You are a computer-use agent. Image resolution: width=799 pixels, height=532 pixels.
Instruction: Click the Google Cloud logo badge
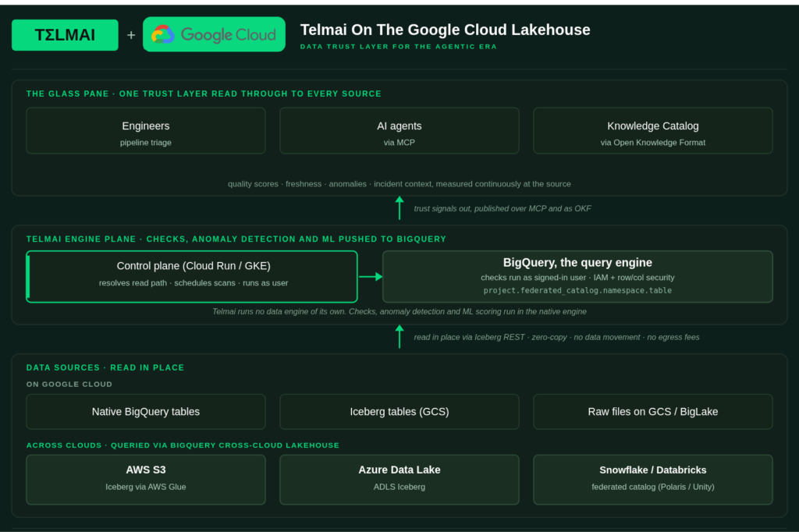tap(214, 34)
